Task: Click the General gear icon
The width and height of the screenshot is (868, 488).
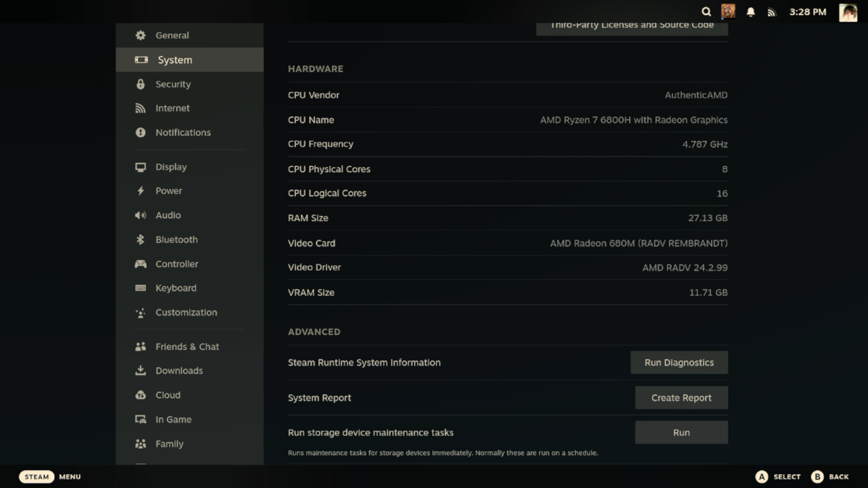Action: 141,35
